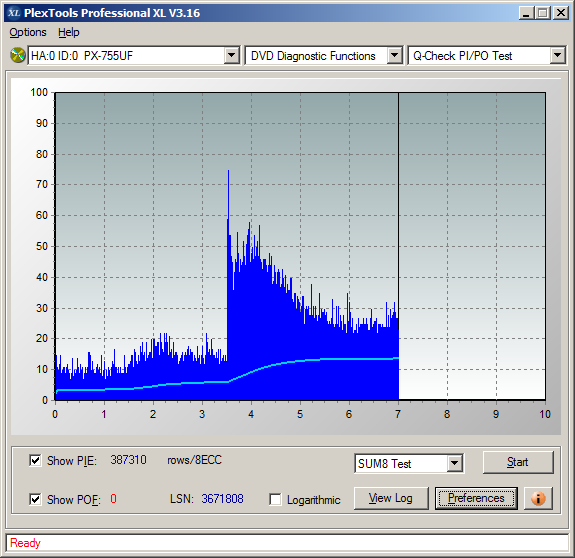
Task: Click the disc drive icon beside PX-755UF
Action: click(x=17, y=55)
